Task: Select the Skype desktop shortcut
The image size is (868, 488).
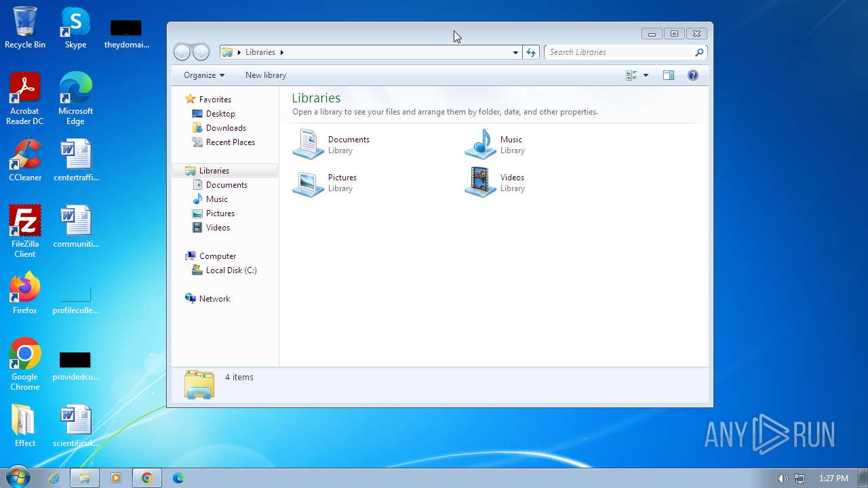Action: pyautogui.click(x=75, y=28)
